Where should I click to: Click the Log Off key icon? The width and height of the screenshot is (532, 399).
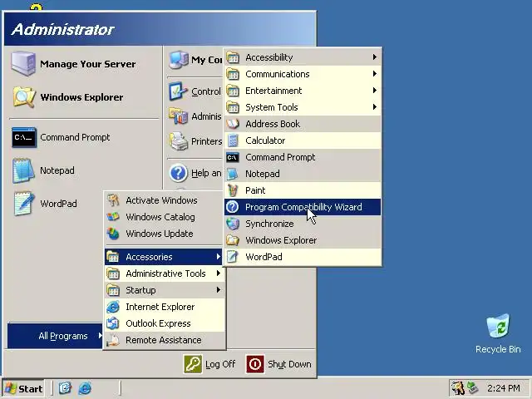pyautogui.click(x=193, y=364)
